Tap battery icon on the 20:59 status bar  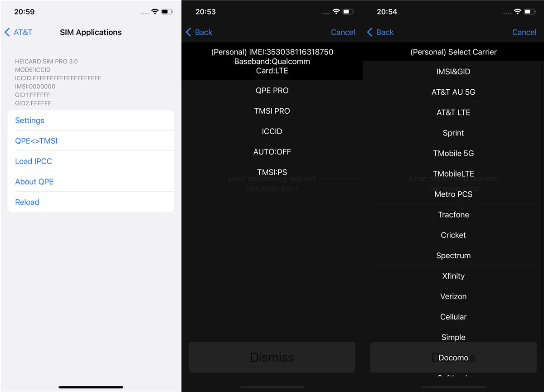pyautogui.click(x=167, y=11)
